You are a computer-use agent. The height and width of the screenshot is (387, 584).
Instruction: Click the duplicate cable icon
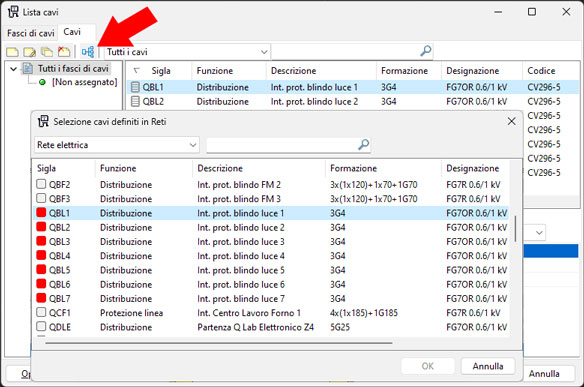pyautogui.click(x=47, y=52)
